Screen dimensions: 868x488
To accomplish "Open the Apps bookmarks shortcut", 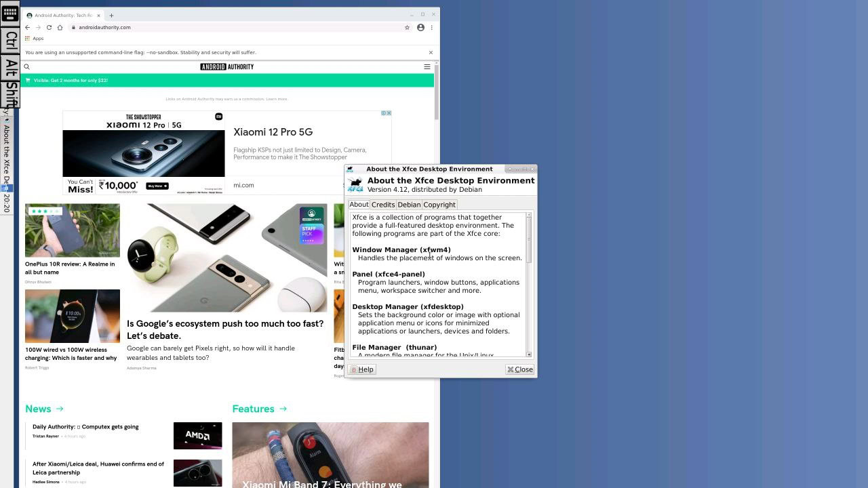I will click(x=34, y=39).
